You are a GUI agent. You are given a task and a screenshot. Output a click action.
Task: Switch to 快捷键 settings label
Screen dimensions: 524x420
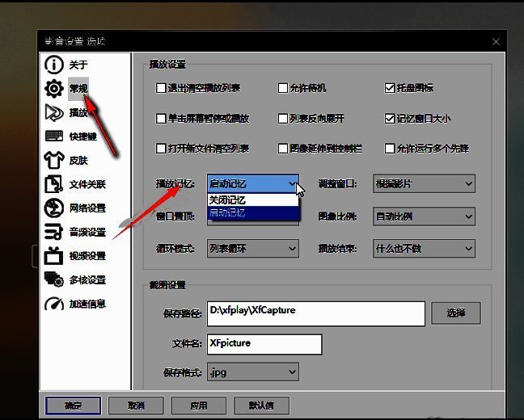click(x=82, y=136)
